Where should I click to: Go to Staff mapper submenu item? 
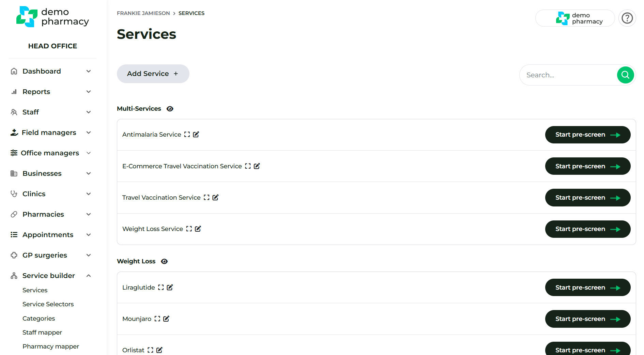coord(42,333)
